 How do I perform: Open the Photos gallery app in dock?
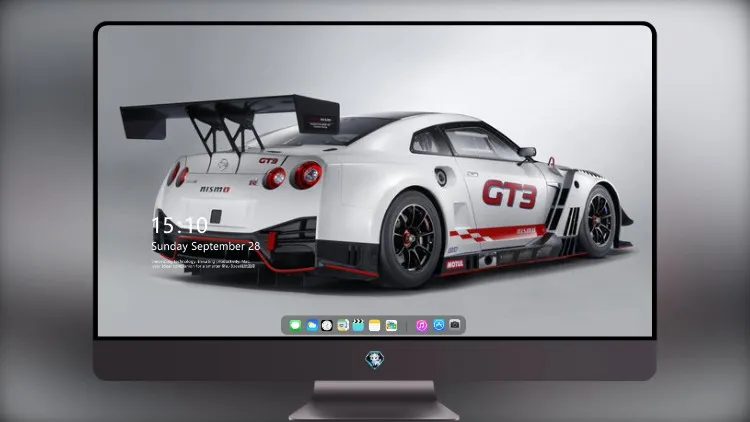pos(391,325)
